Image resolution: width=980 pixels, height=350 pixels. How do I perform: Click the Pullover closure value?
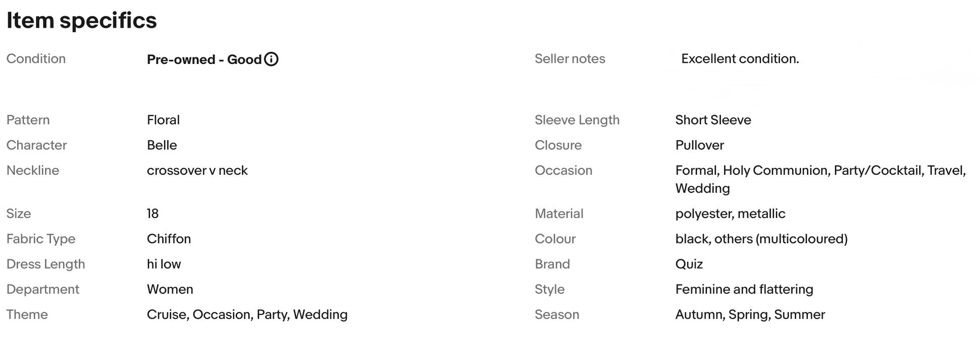tap(699, 145)
